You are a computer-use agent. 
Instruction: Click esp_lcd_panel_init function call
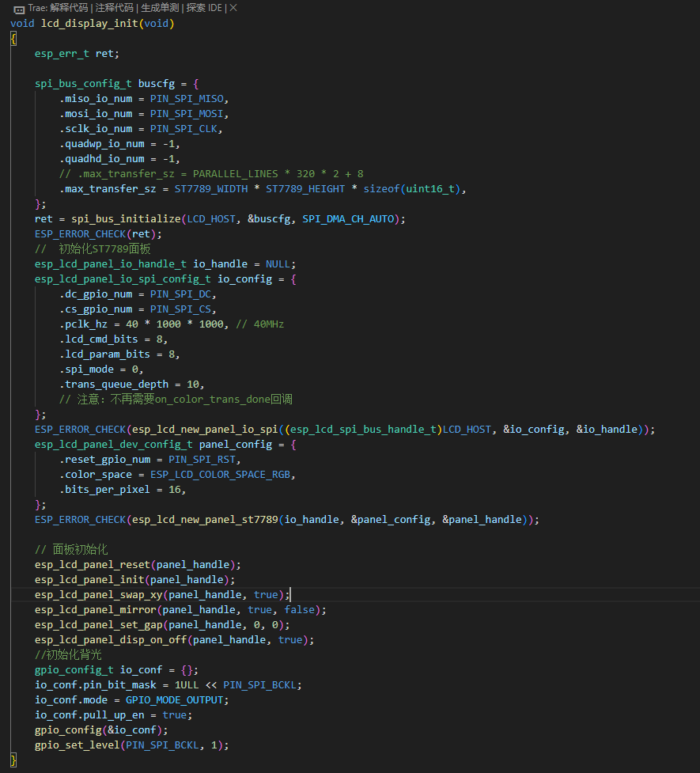89,580
